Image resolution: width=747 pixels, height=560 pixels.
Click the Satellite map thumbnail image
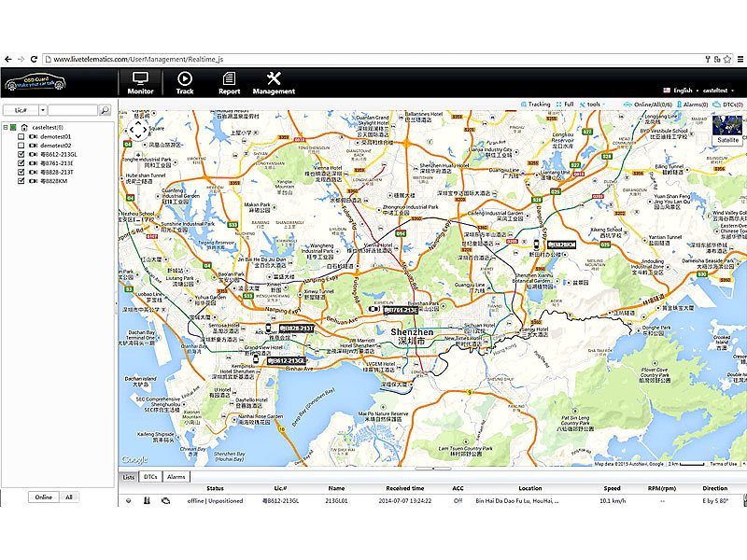tap(727, 125)
